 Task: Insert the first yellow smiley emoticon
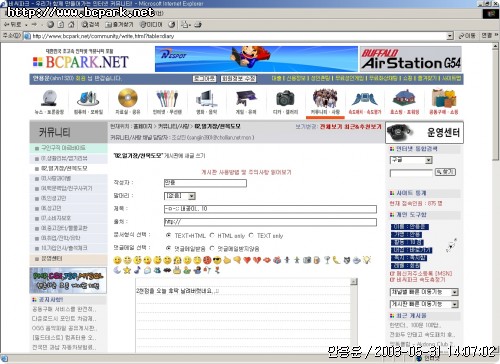117,260
